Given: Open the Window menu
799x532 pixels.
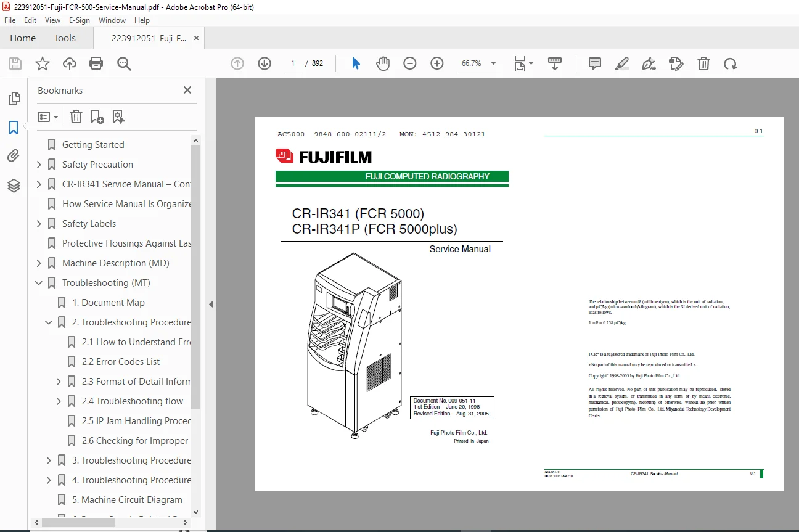Looking at the screenshot, I should pos(112,20).
